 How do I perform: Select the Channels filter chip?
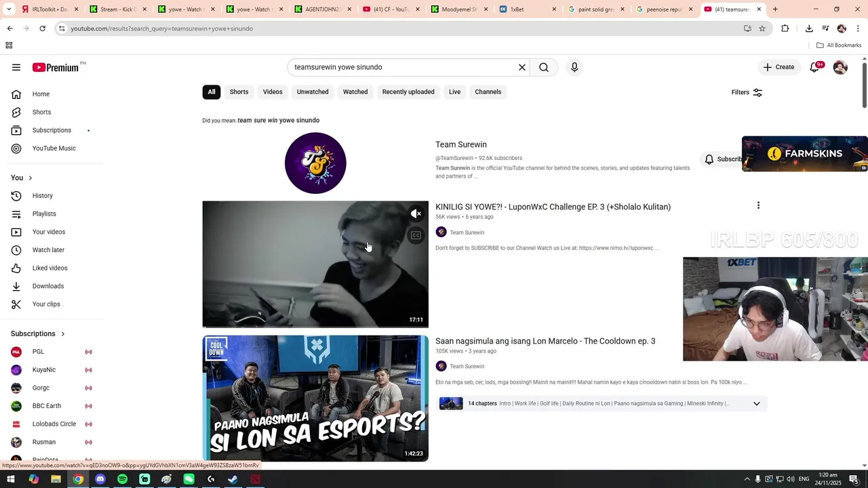tap(488, 92)
